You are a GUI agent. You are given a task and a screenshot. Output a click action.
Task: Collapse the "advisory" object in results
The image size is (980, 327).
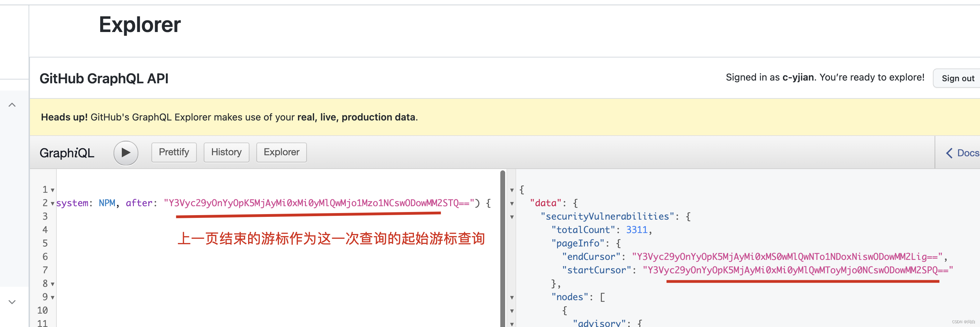pos(512,324)
